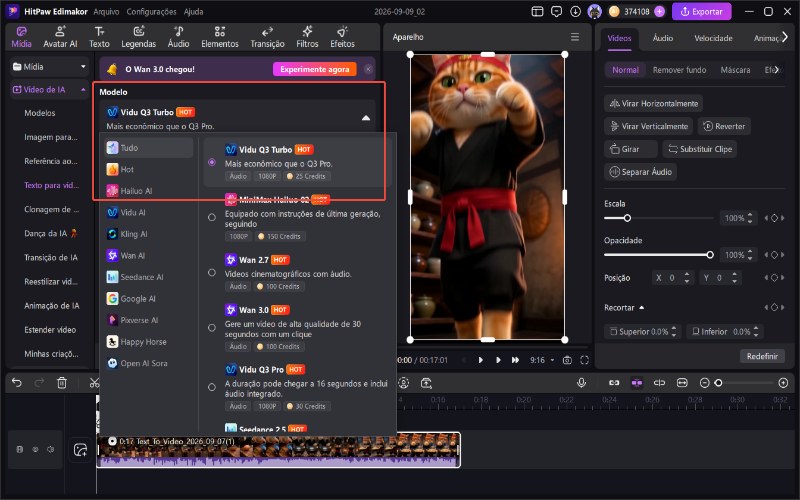
Task: Select the Vidu Q3 Pro radio button
Action: coord(212,387)
